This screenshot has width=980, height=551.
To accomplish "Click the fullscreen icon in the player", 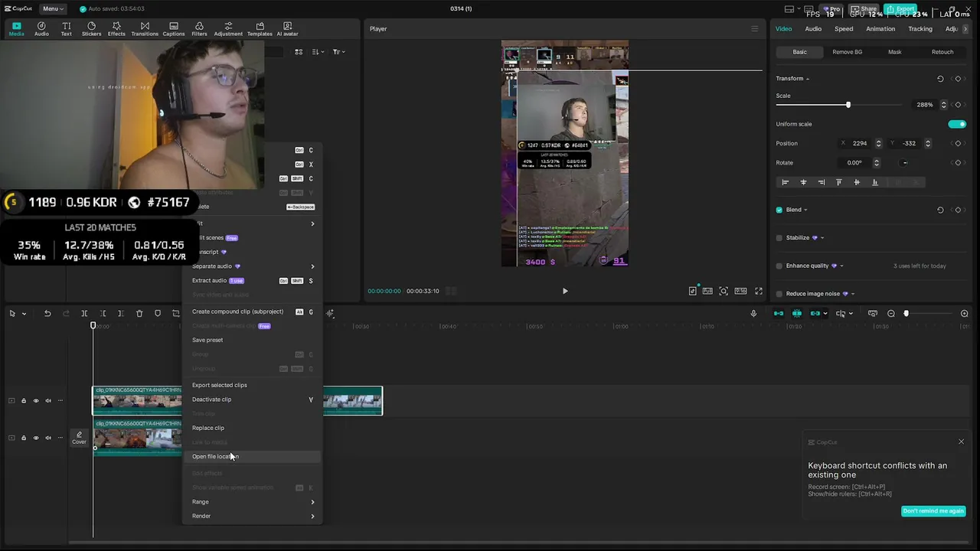I will click(759, 291).
